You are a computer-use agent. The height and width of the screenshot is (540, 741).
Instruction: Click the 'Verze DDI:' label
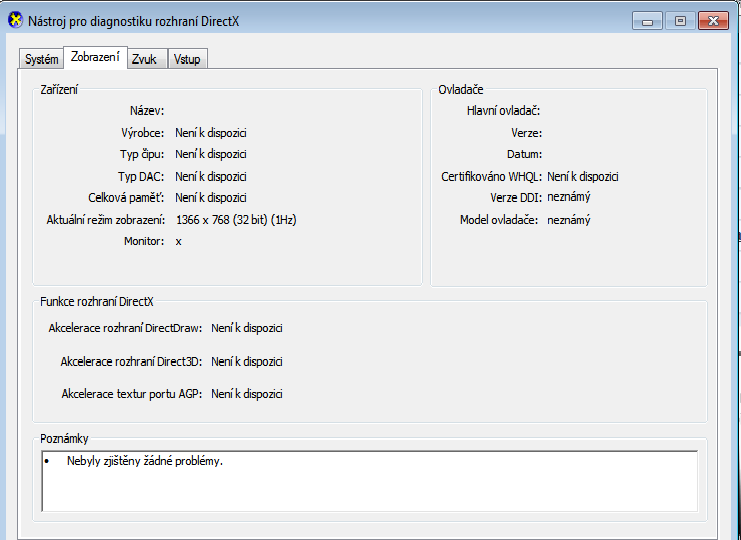coord(516,197)
